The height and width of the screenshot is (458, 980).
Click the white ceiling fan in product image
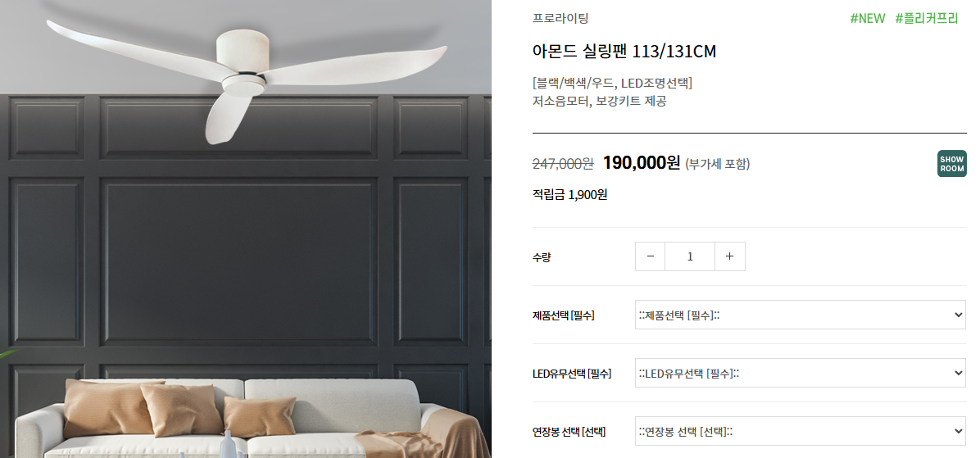click(247, 76)
